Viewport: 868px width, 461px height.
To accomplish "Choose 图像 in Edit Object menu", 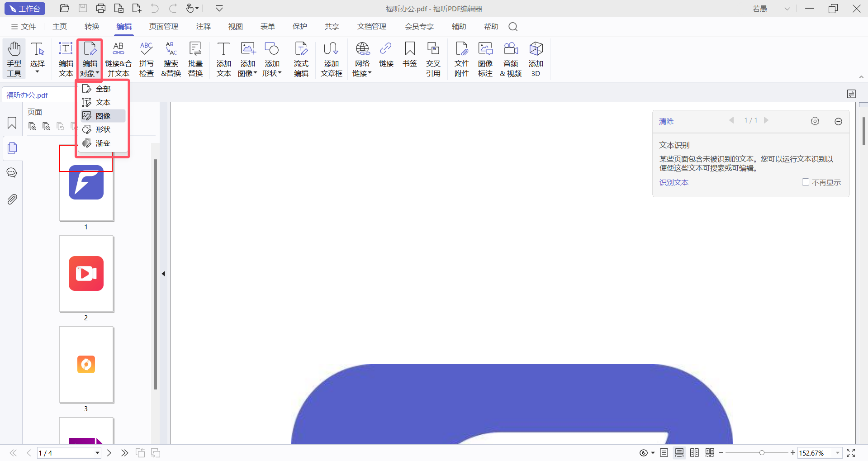I will point(103,116).
